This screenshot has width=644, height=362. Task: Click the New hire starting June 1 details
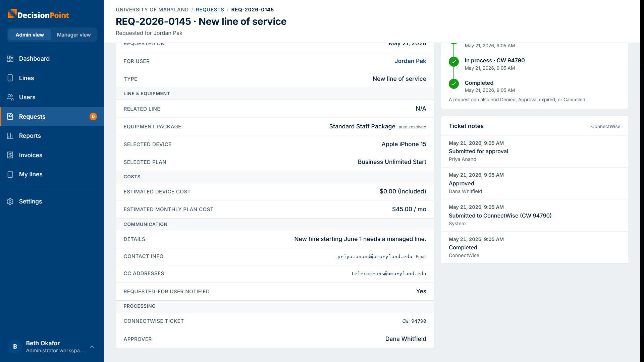360,239
